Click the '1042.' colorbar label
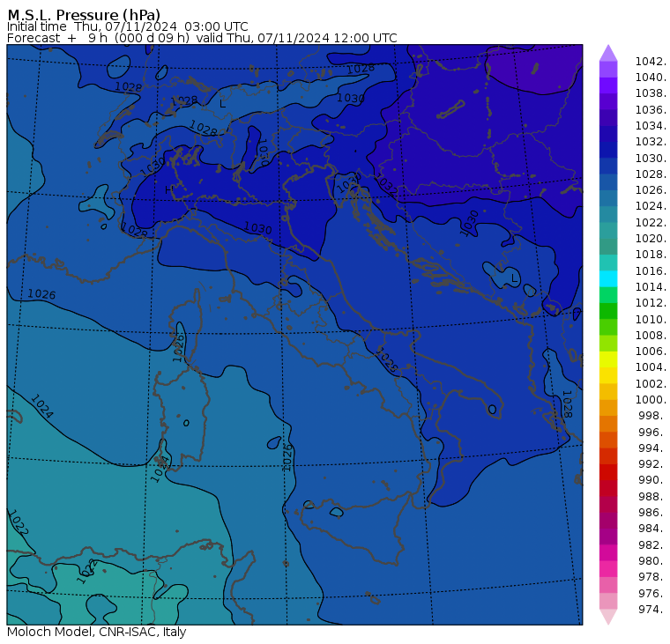This screenshot has width=670, height=644. (651, 62)
